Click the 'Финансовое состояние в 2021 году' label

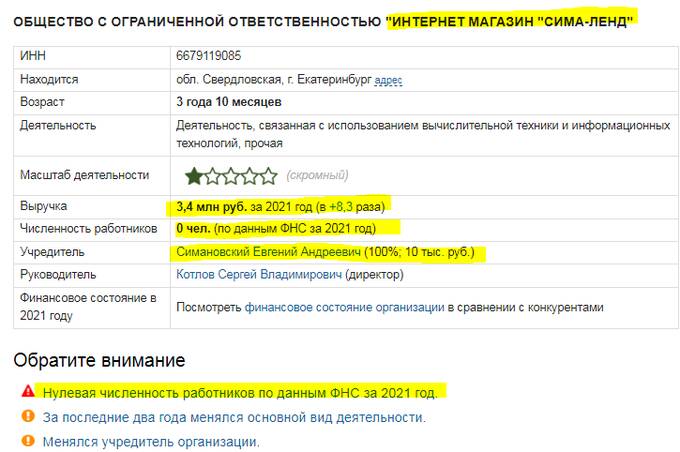click(x=88, y=307)
